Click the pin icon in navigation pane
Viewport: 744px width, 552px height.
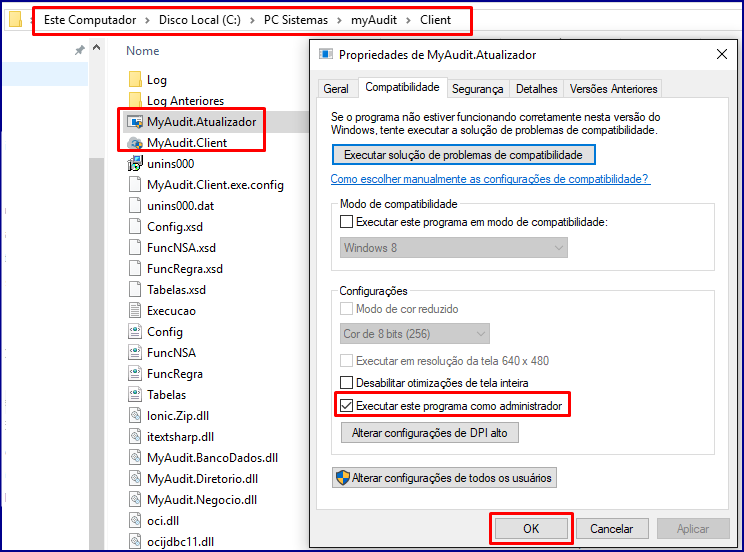tap(80, 50)
